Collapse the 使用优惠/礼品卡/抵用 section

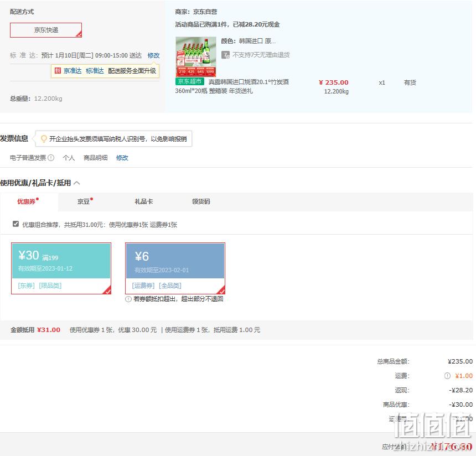click(77, 183)
